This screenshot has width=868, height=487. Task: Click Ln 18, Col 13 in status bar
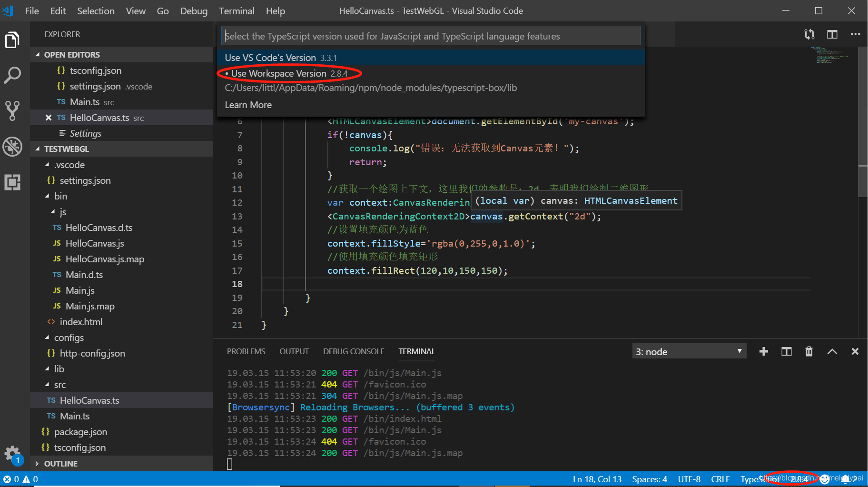pyautogui.click(x=597, y=479)
